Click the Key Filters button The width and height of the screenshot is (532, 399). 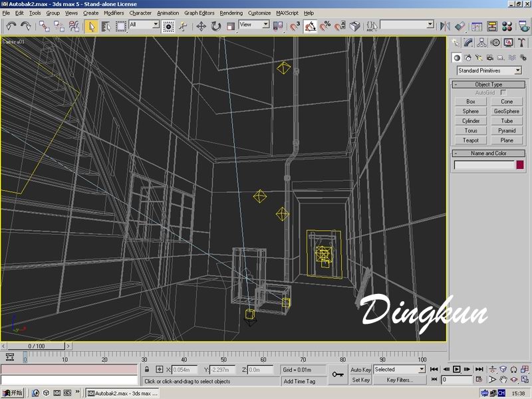[x=400, y=380]
